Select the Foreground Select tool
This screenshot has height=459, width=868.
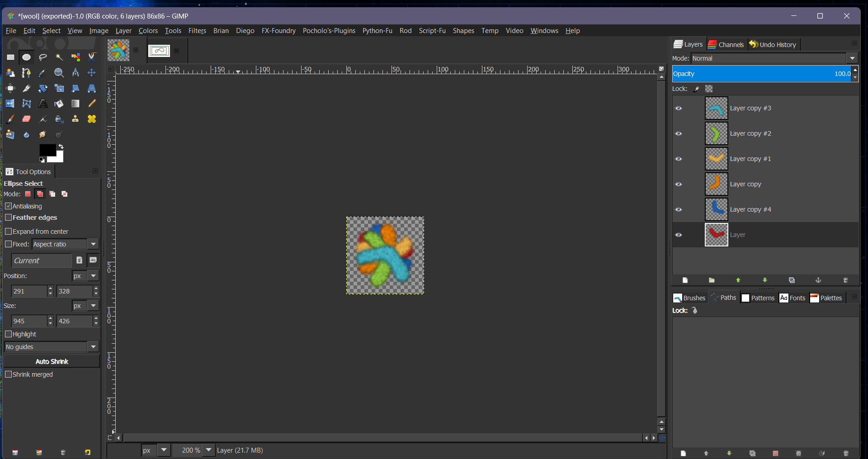(10, 73)
